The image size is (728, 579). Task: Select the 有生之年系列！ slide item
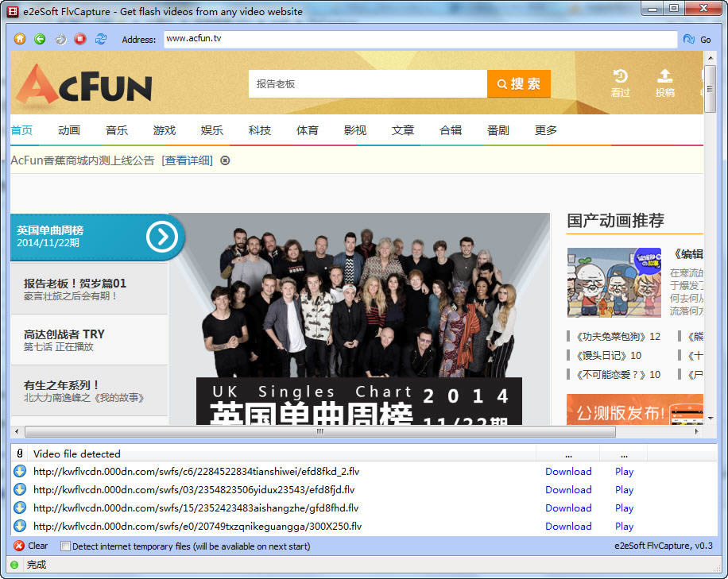[x=89, y=391]
